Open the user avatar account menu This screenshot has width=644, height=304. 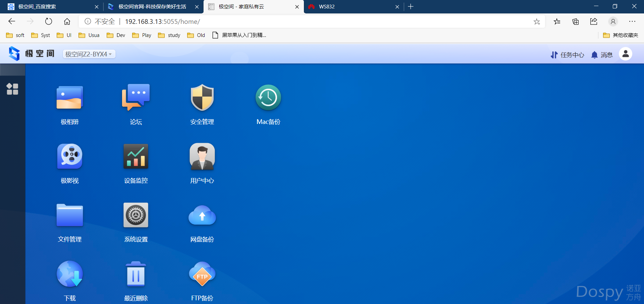[x=626, y=54]
